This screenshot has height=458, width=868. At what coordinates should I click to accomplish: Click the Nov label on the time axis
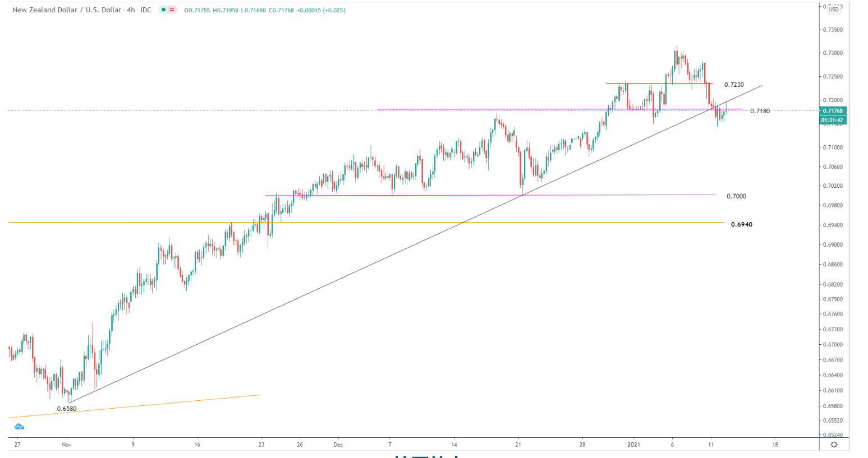pyautogui.click(x=67, y=445)
